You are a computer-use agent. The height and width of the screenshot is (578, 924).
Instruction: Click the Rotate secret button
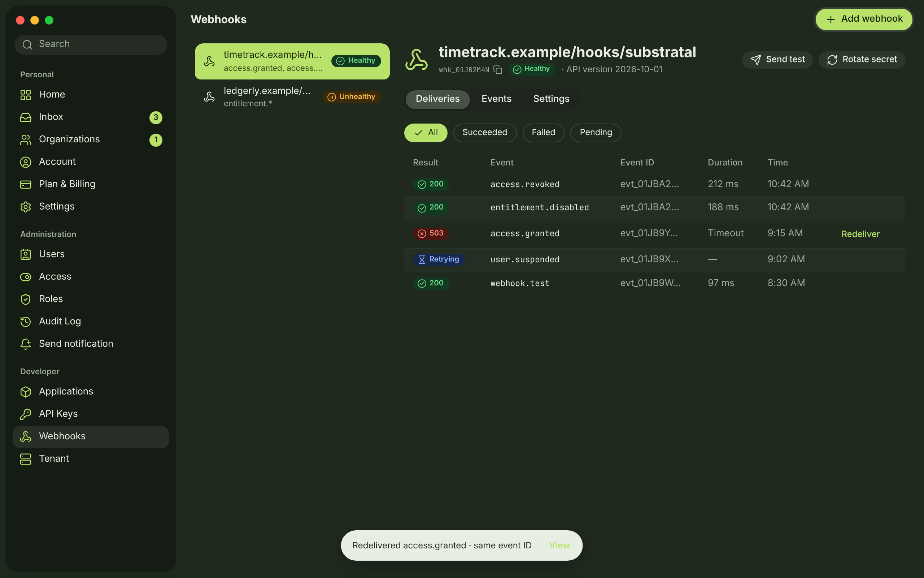862,60
